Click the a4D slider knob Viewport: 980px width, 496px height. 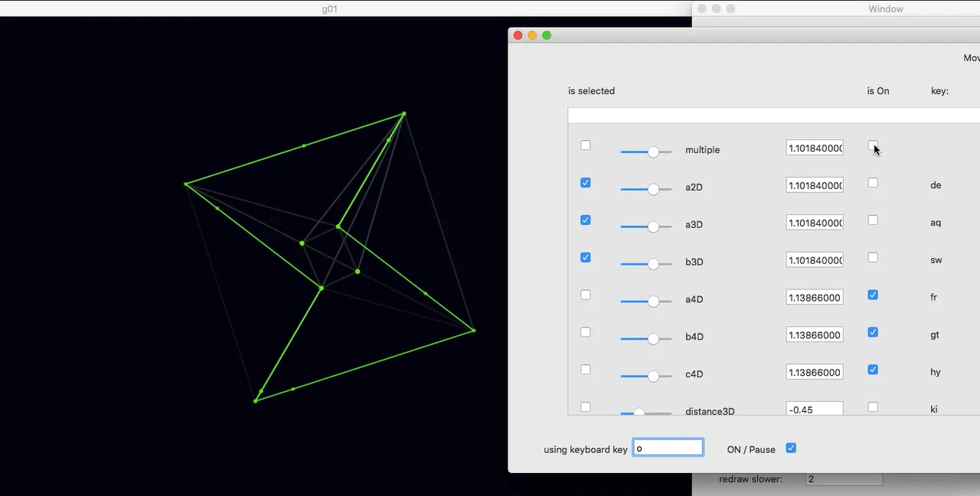[x=653, y=302]
